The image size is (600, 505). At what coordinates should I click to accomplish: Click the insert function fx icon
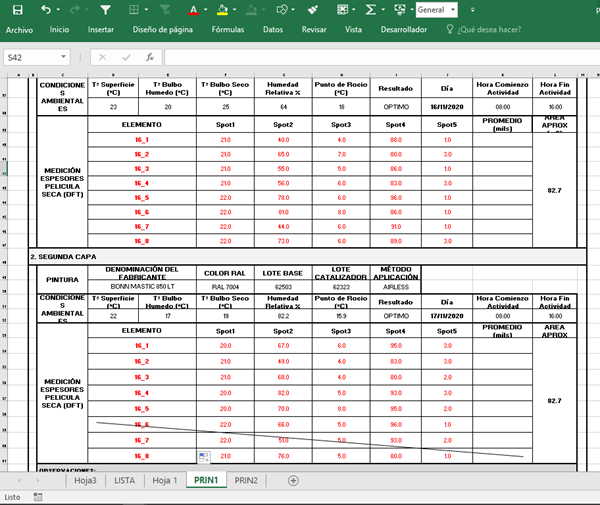pos(149,57)
